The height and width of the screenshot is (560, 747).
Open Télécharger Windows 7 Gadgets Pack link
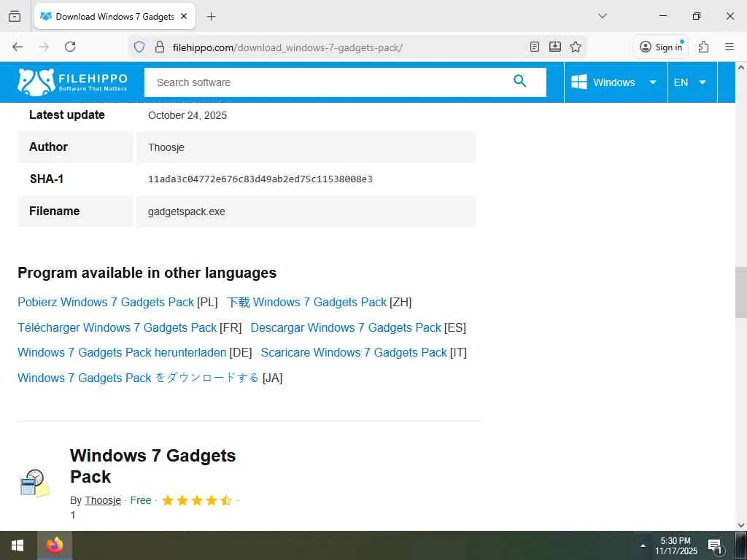point(117,327)
